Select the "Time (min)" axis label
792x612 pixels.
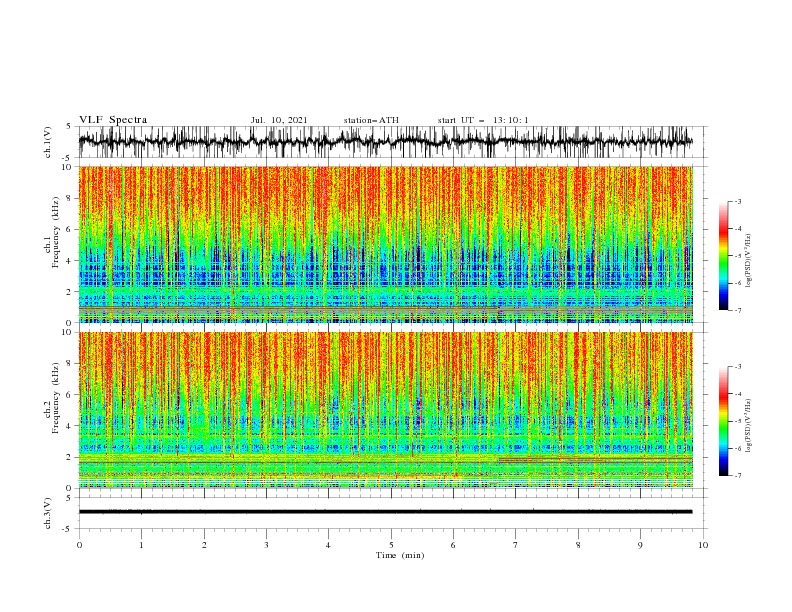tap(400, 555)
